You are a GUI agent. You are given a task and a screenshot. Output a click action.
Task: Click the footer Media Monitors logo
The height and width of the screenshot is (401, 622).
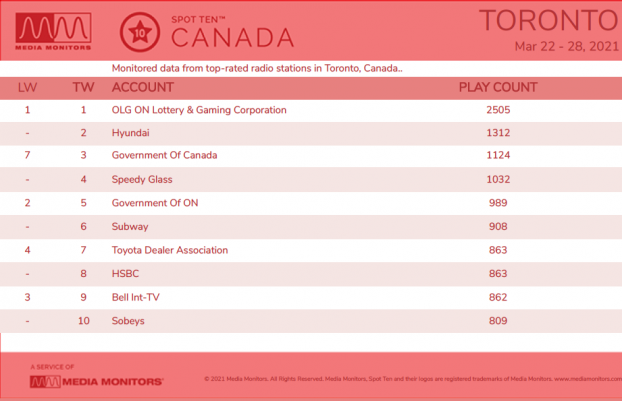coord(96,382)
